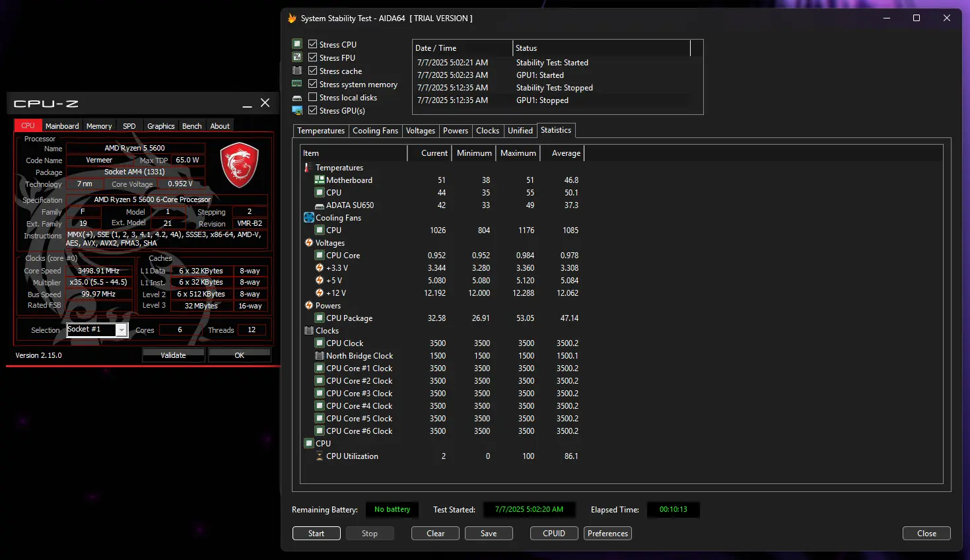The height and width of the screenshot is (560, 970).
Task: Select the Clocks tab in AIDA64
Action: click(488, 131)
